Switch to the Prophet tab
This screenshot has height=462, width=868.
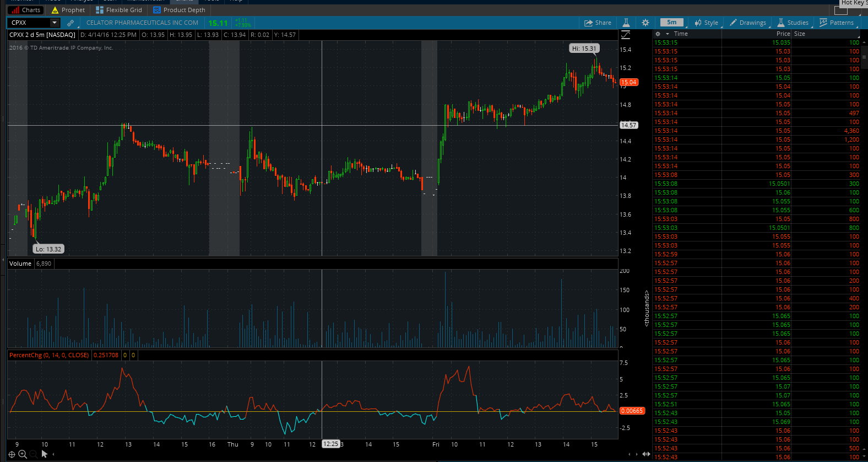[x=68, y=10]
